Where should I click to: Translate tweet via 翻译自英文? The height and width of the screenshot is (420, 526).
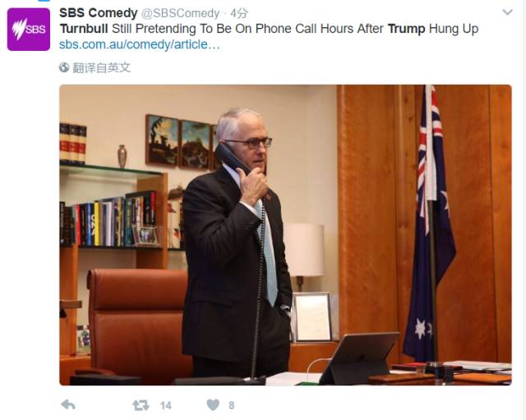[101, 67]
